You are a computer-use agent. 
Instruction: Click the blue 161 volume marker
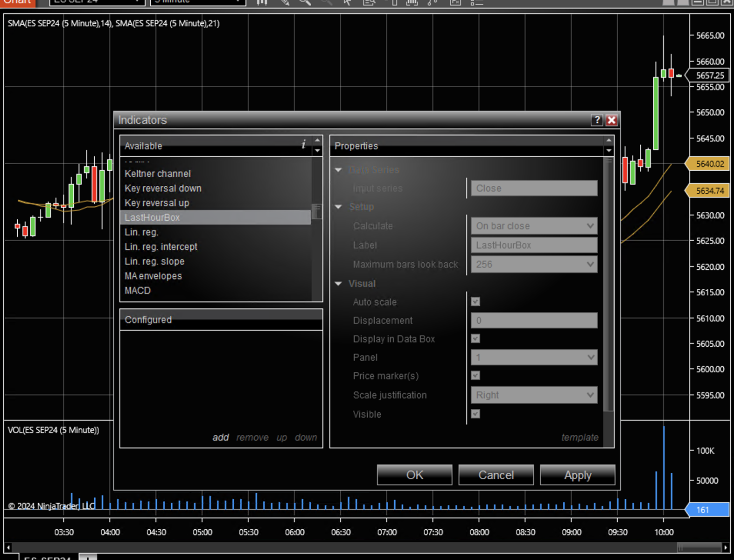coord(708,510)
